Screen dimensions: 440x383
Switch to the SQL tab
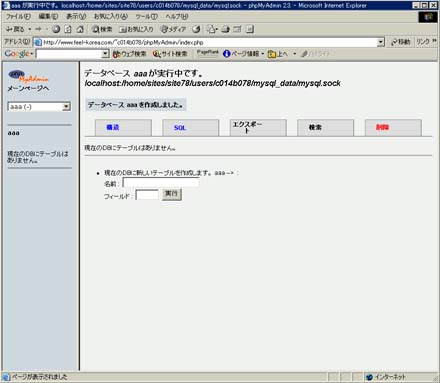point(191,128)
